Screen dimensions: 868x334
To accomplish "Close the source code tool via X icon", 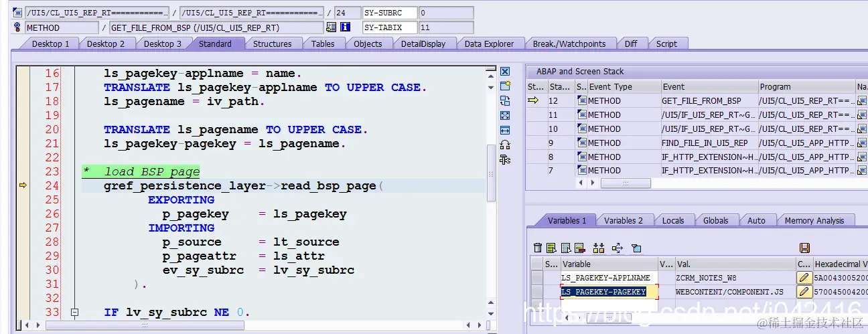I will 505,72.
